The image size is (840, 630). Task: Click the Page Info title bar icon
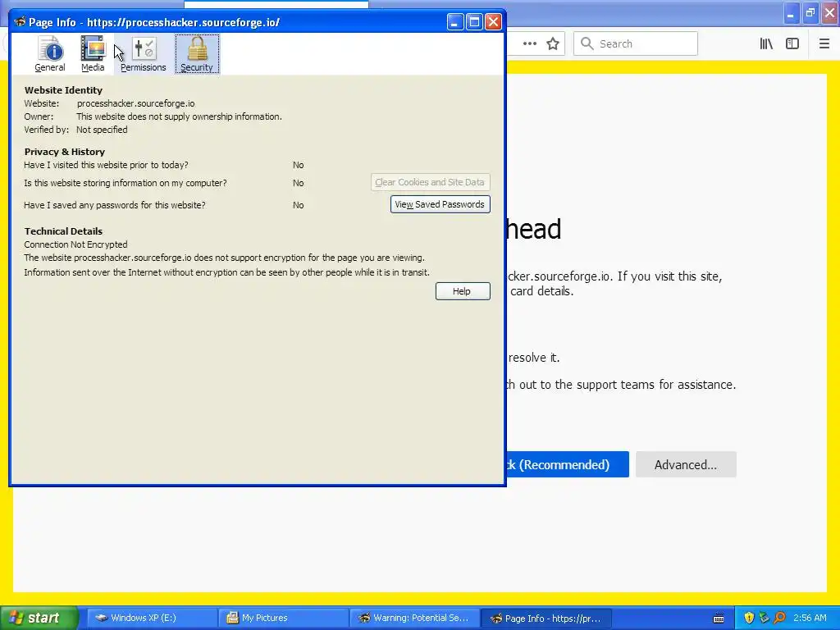point(20,22)
